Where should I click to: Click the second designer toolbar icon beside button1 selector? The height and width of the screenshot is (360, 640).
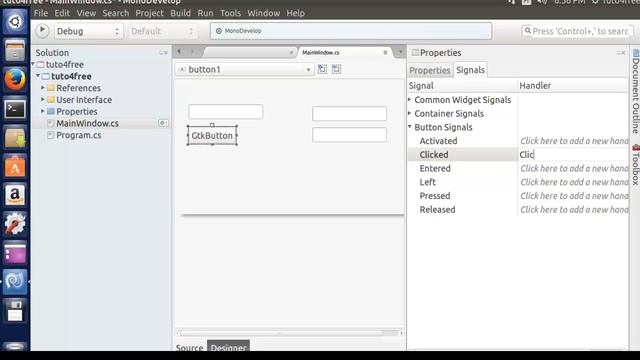[x=336, y=69]
